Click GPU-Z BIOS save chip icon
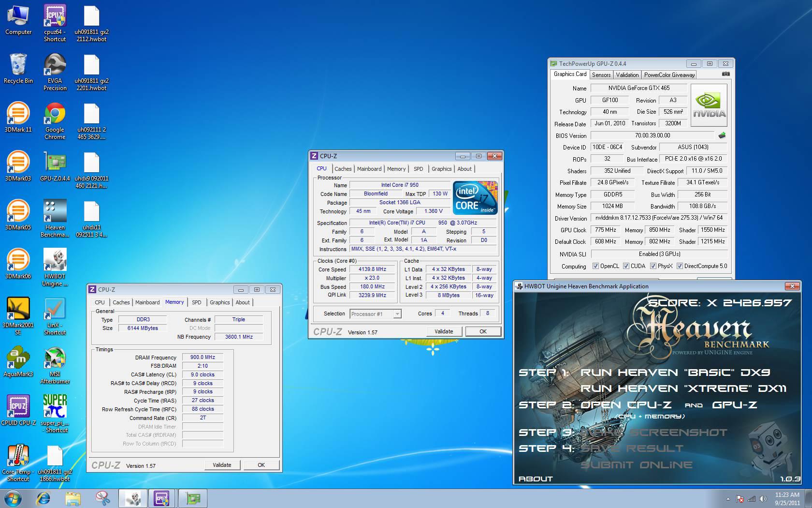 point(722,135)
